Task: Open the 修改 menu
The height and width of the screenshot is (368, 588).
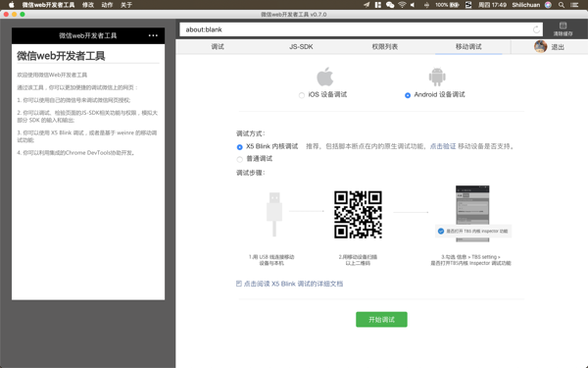Action: tap(88, 5)
